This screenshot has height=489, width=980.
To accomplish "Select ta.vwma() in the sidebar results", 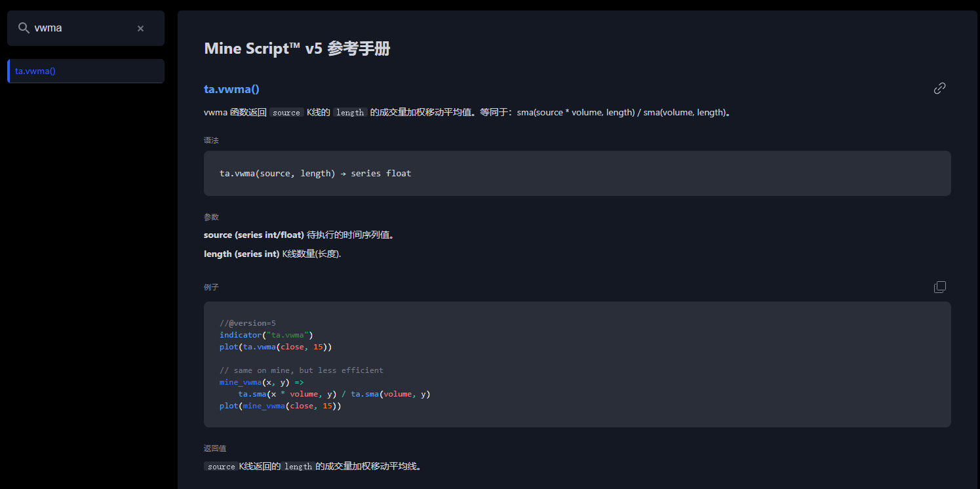I will pyautogui.click(x=35, y=71).
